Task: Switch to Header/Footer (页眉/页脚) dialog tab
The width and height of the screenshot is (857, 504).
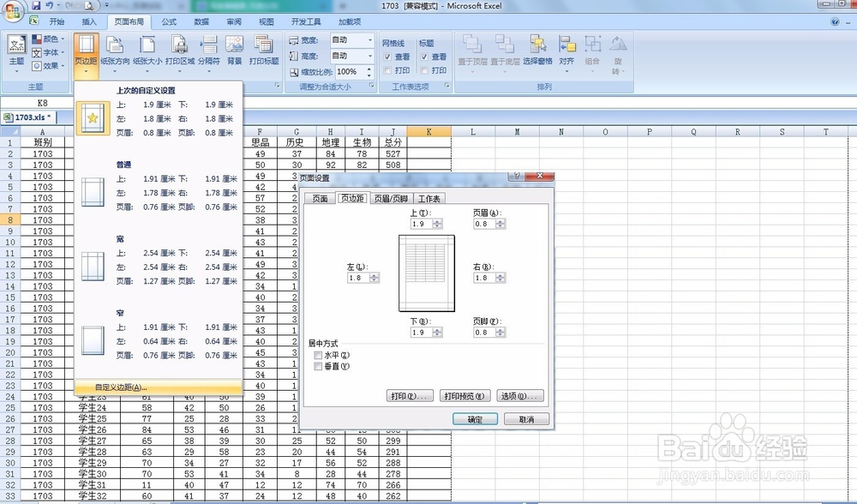Action: pos(391,199)
